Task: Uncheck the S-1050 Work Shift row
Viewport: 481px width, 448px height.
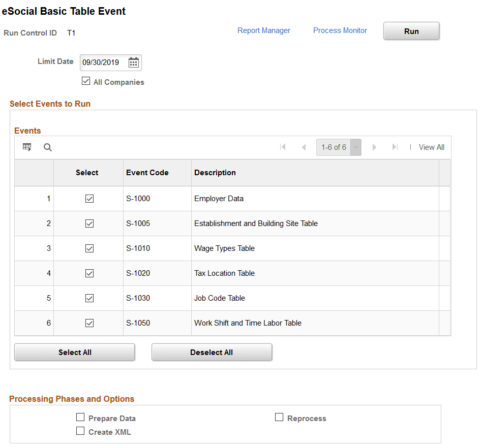Action: tap(90, 323)
